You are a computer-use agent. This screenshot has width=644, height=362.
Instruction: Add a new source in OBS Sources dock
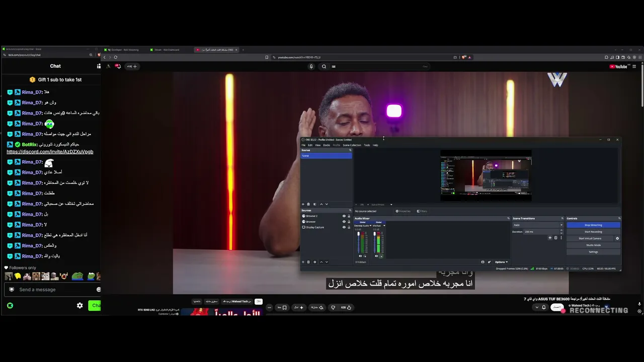pyautogui.click(x=303, y=262)
